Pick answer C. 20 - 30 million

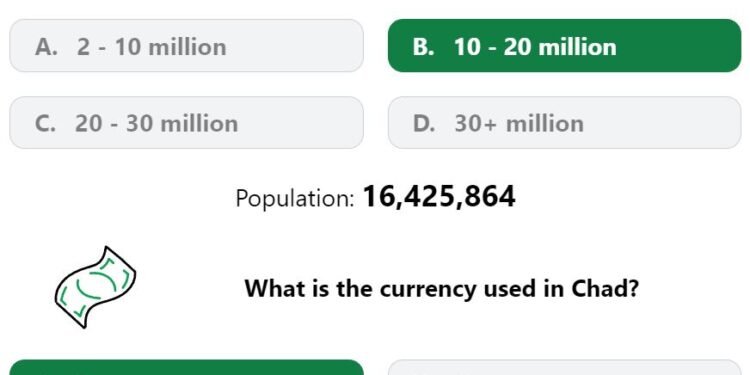coord(187,123)
